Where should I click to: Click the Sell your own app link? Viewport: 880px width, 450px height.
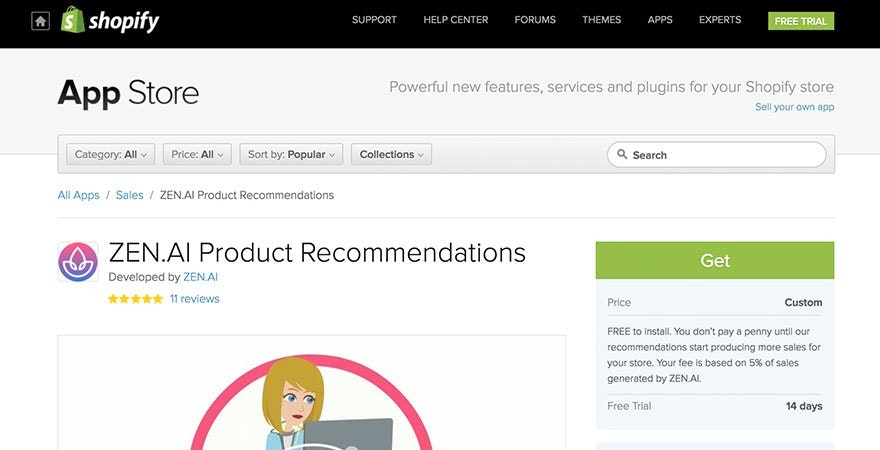[794, 107]
